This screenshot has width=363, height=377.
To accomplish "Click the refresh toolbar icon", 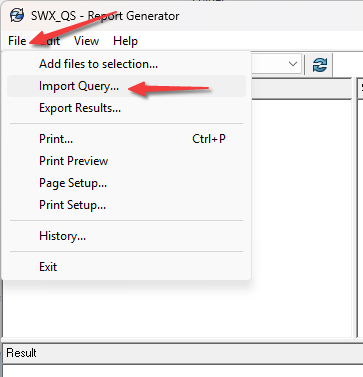I will 320,64.
